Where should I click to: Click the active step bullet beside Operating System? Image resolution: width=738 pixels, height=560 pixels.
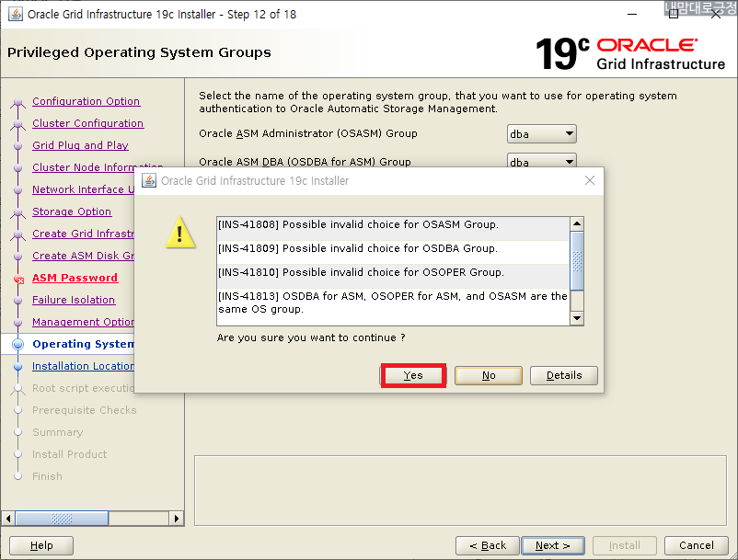tap(17, 344)
